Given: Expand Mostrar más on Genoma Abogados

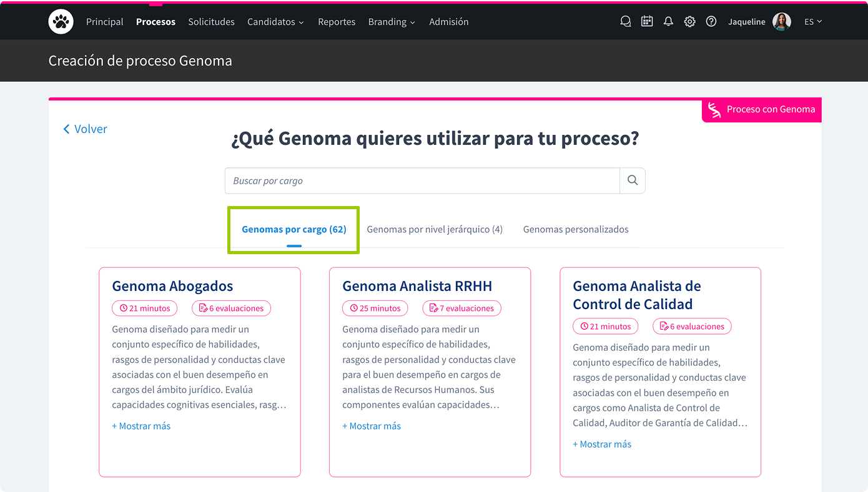Looking at the screenshot, I should (141, 426).
